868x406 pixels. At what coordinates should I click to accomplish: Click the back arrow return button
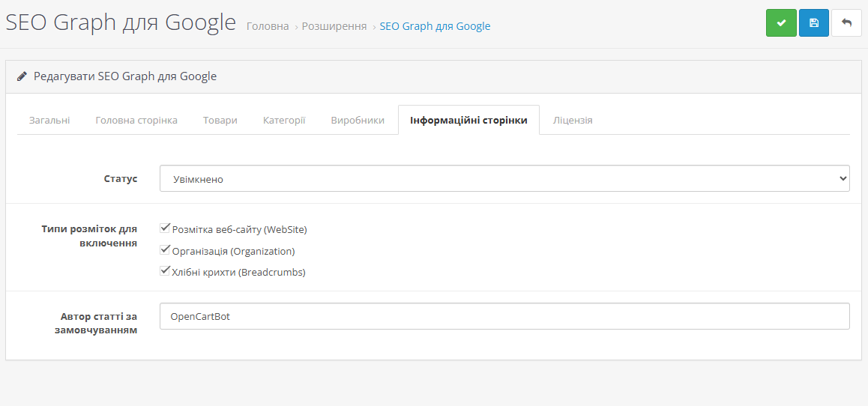846,23
